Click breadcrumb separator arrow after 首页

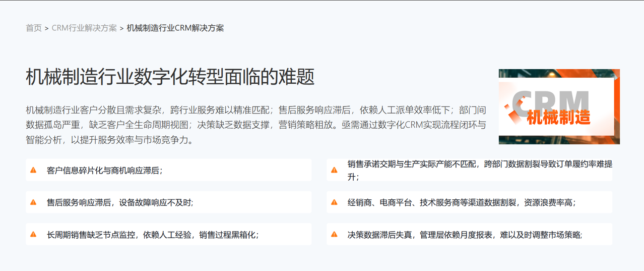(46, 29)
